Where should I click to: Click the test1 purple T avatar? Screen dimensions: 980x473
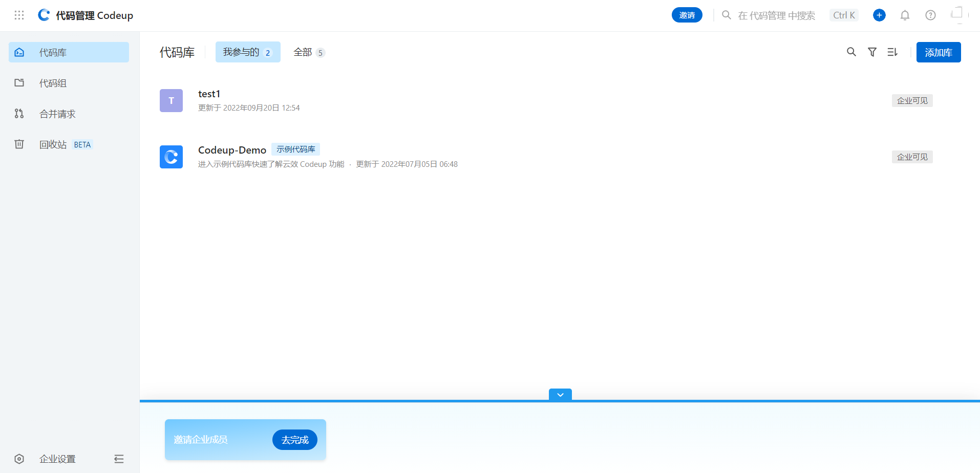coord(171,100)
